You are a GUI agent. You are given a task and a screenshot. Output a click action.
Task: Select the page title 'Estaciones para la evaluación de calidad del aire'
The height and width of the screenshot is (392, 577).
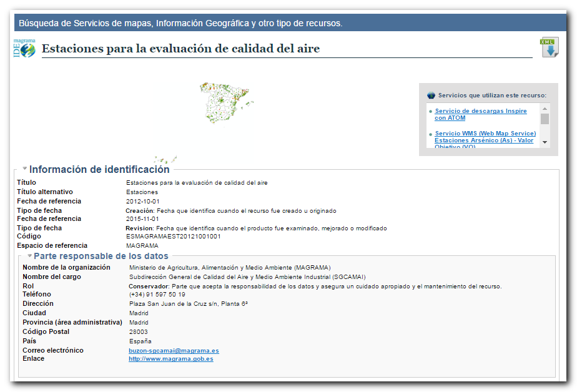pos(180,49)
